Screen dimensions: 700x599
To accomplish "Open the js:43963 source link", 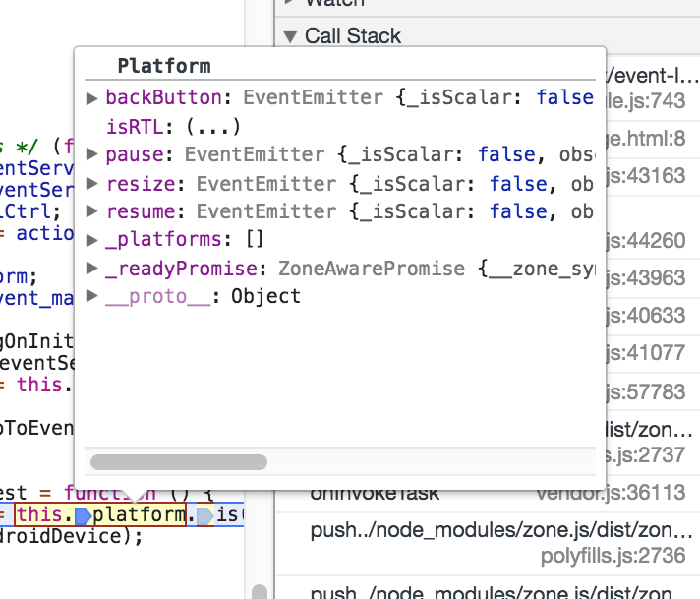I will coord(646,277).
